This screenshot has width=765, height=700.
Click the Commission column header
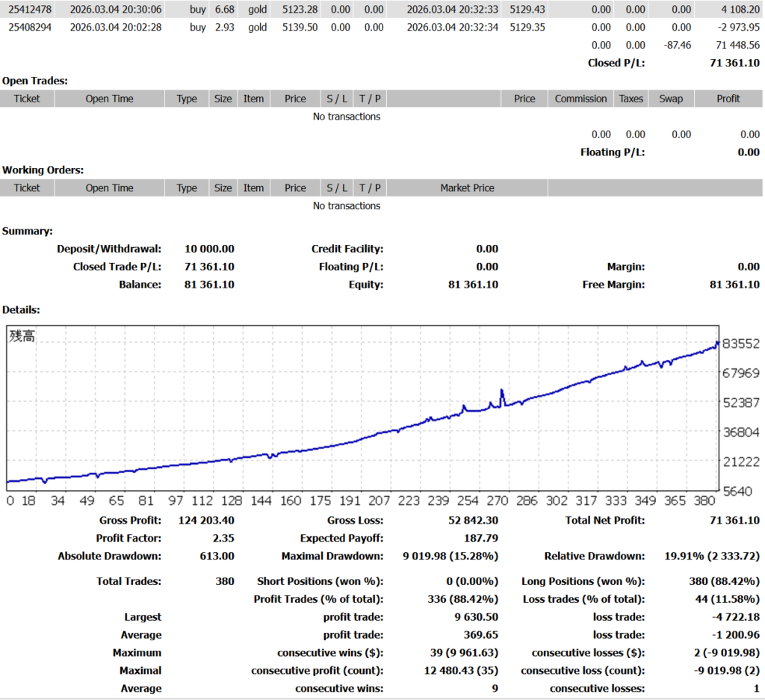580,98
